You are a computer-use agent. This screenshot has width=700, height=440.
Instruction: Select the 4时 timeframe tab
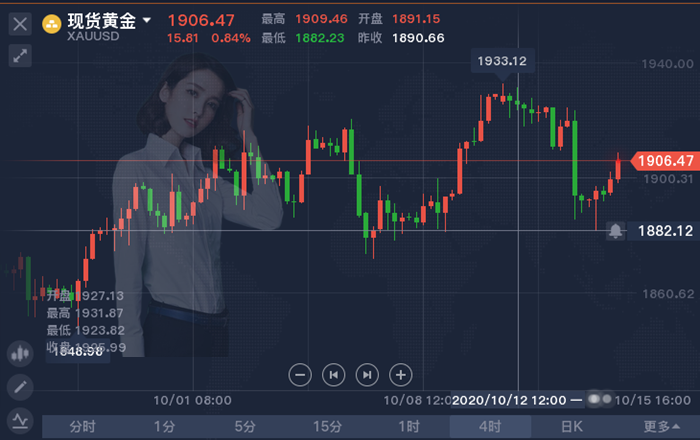coord(490,427)
